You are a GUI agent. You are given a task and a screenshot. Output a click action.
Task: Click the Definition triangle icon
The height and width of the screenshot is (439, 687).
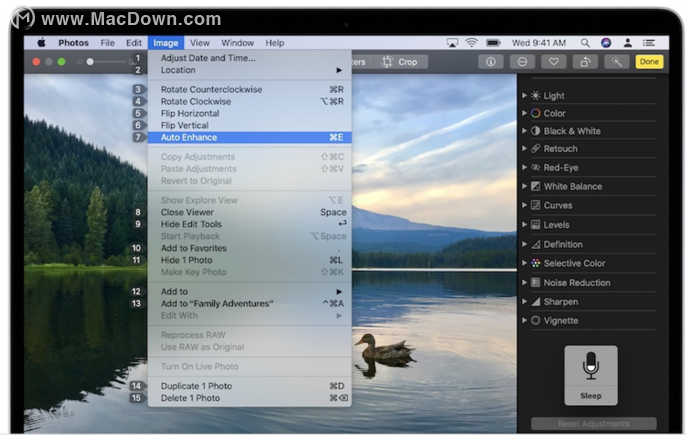(535, 244)
